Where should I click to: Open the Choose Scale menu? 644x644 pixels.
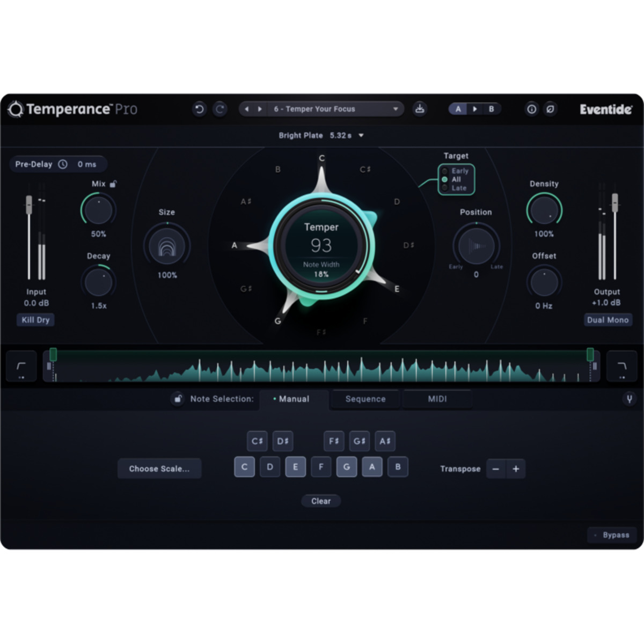[x=159, y=469]
